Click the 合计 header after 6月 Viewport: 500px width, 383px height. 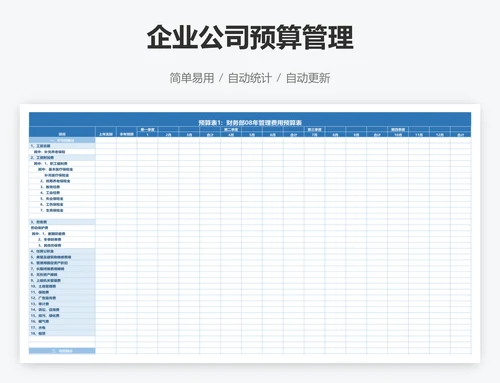pos(294,135)
